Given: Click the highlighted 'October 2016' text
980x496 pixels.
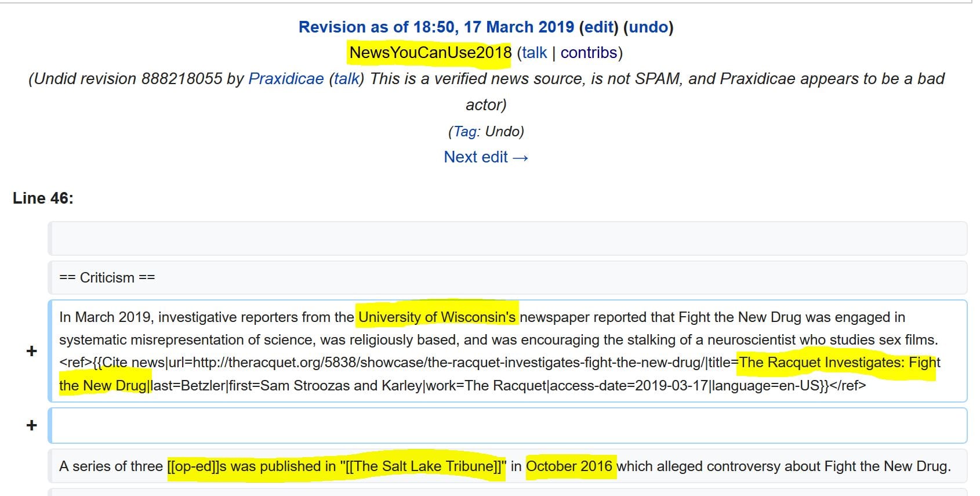Looking at the screenshot, I should click(569, 466).
